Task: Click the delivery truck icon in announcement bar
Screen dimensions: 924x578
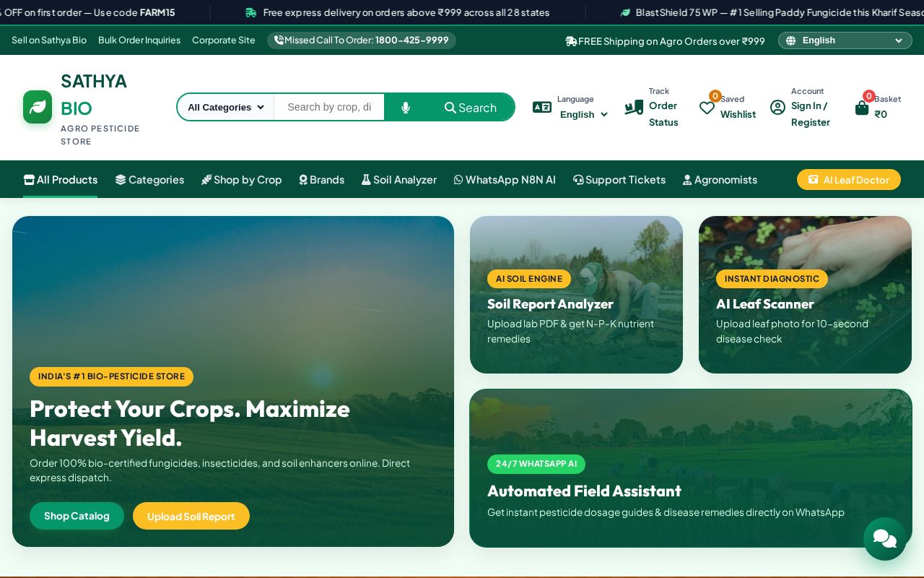Action: 250,12
